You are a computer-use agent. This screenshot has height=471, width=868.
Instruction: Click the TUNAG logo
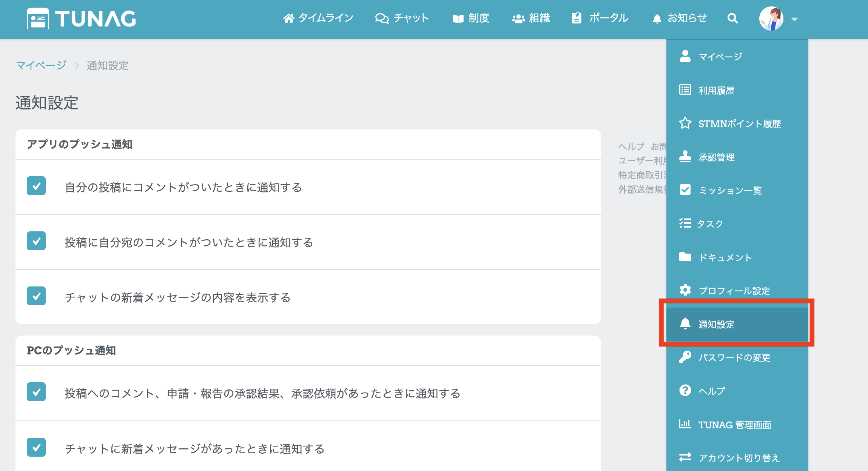[x=81, y=18]
